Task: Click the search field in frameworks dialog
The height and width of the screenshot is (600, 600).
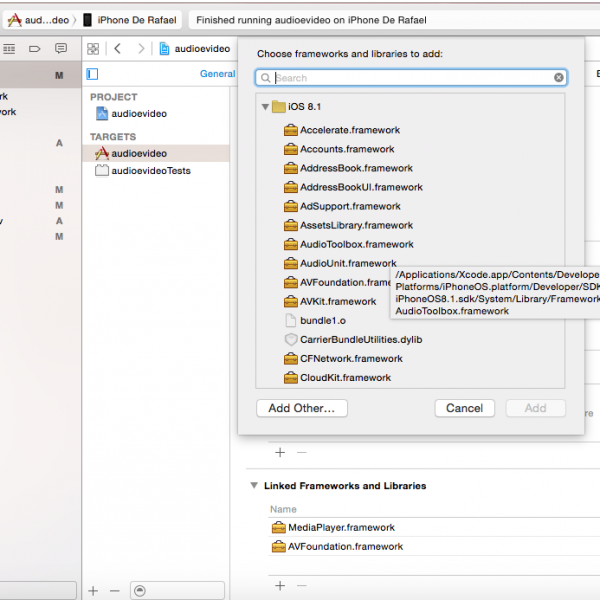Action: point(411,78)
